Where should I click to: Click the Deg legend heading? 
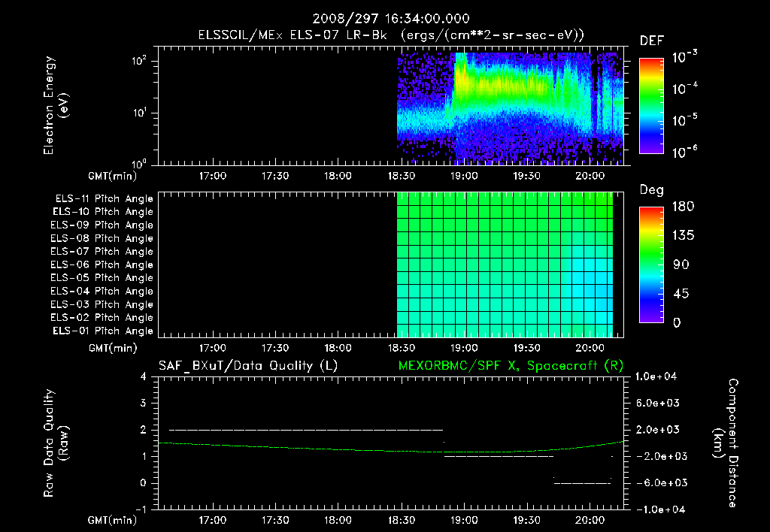pos(652,190)
